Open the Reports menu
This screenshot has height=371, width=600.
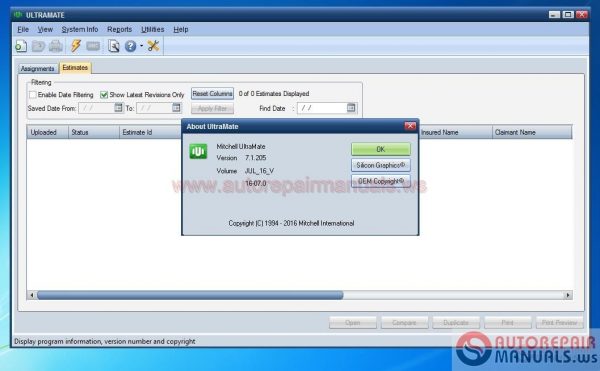(x=119, y=29)
